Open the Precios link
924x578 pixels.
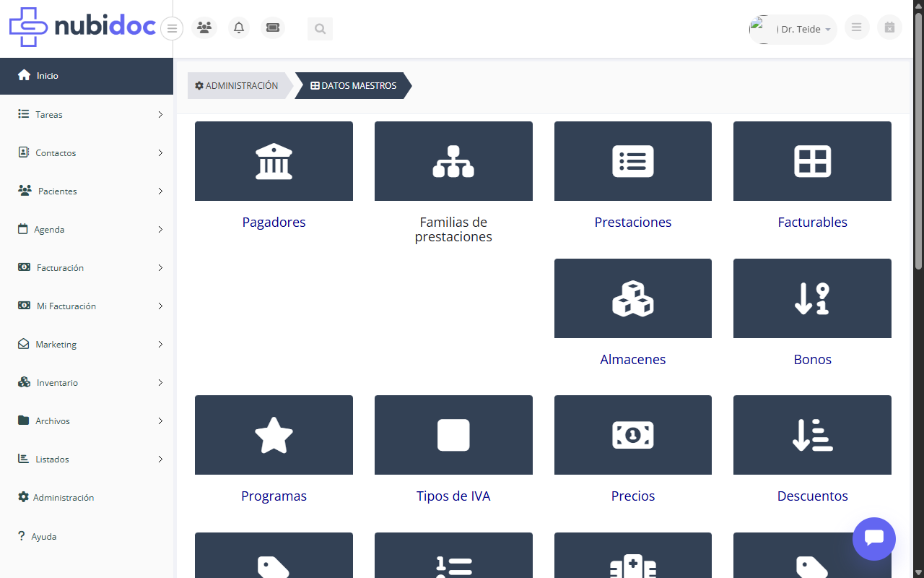[x=633, y=496]
